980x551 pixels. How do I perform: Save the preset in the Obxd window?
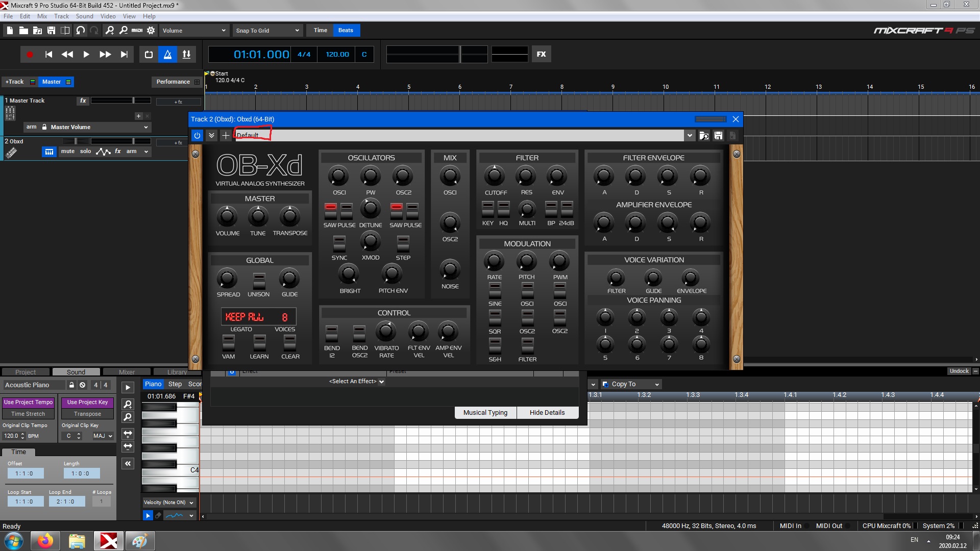718,135
